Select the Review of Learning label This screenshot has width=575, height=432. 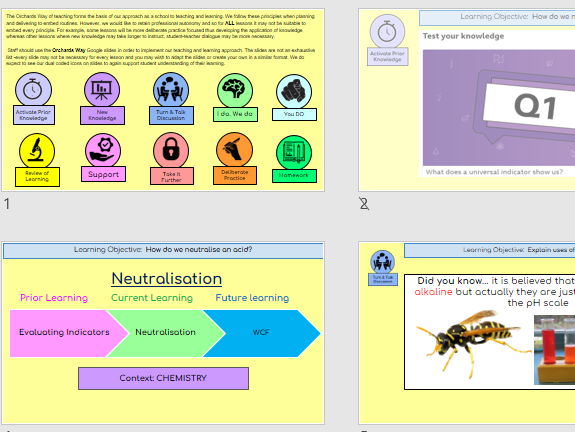[x=37, y=176]
